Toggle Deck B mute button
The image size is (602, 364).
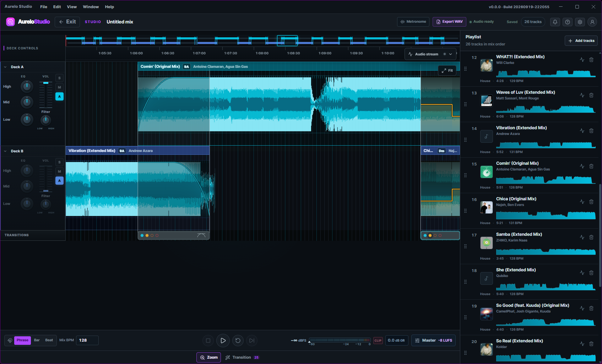tap(59, 172)
